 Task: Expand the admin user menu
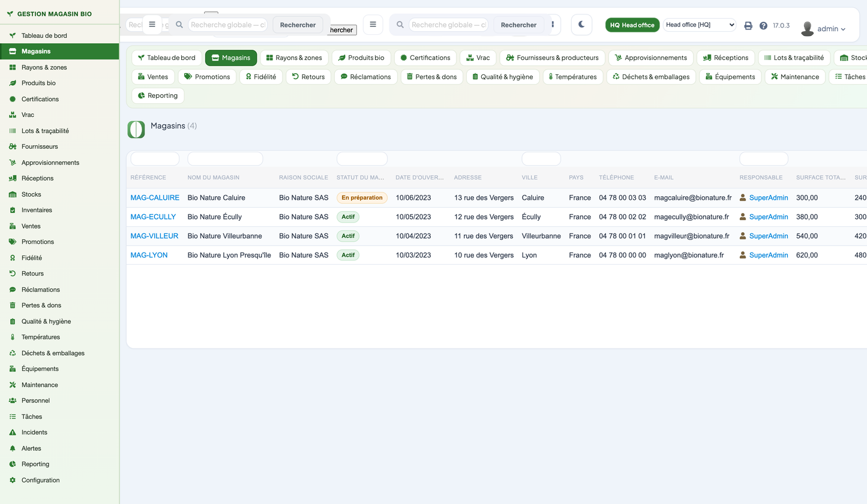(823, 28)
